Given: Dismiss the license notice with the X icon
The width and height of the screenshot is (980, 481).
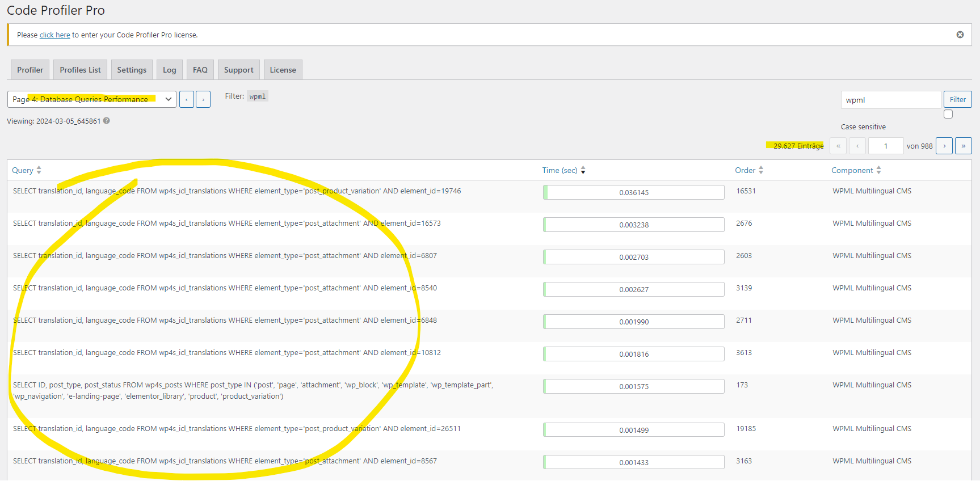Looking at the screenshot, I should pyautogui.click(x=960, y=35).
